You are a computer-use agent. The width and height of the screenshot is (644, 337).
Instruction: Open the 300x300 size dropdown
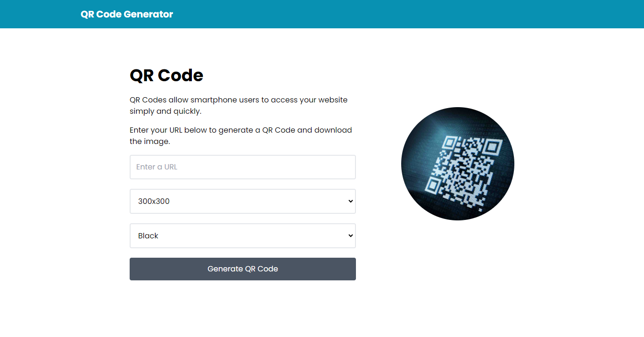(242, 201)
